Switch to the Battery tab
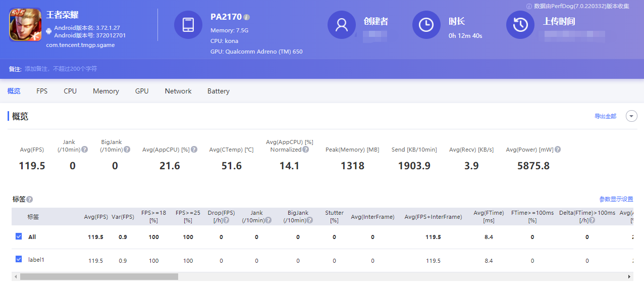 point(219,91)
